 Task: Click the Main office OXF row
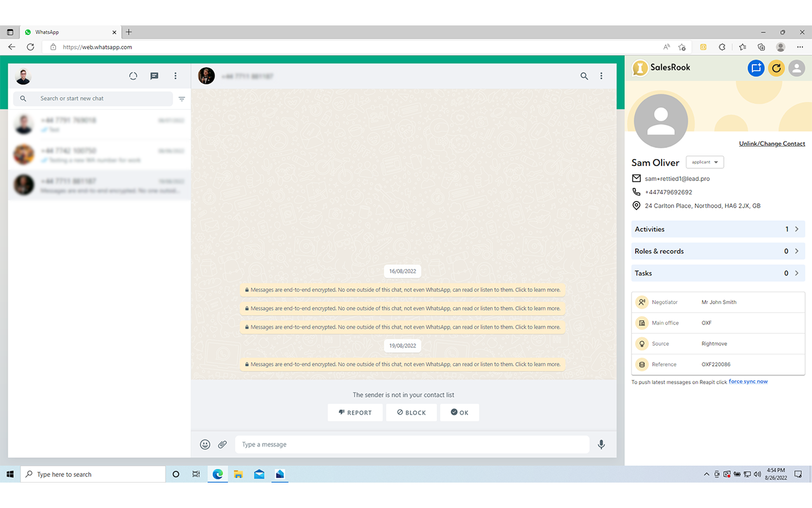point(718,323)
